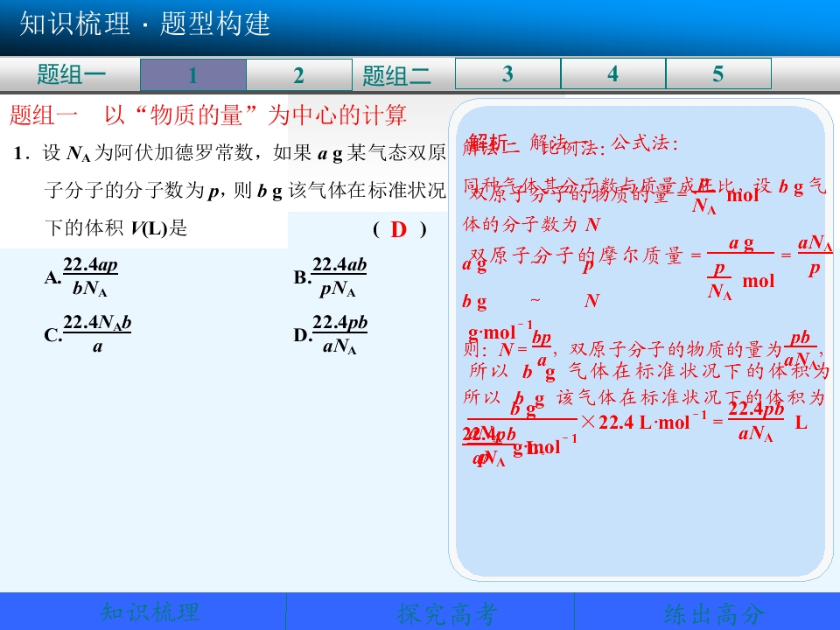Select answer option B 22.4ab/pNA
Image resolution: width=840 pixels, height=630 pixels.
pyautogui.click(x=331, y=276)
